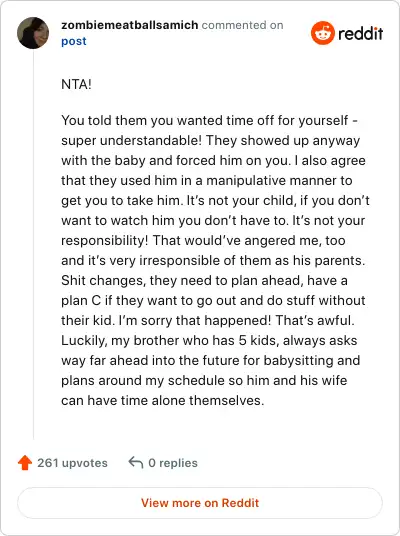
Task: Collapse the comment using the vertical thread line
Action: point(34,244)
